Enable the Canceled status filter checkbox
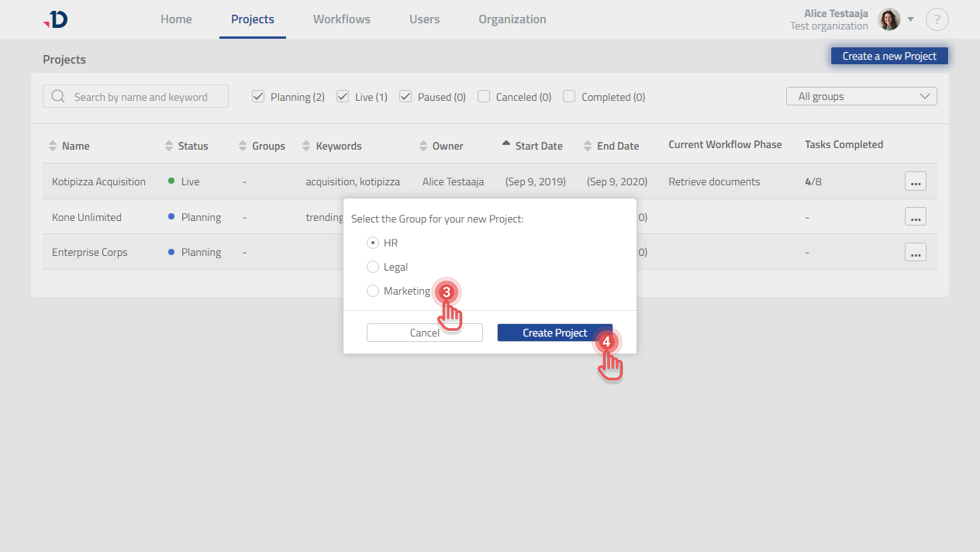980x552 pixels. pyautogui.click(x=484, y=97)
